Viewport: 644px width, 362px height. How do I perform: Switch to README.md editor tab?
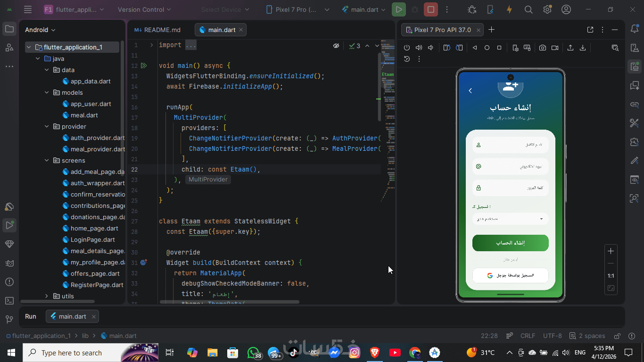pos(157,30)
